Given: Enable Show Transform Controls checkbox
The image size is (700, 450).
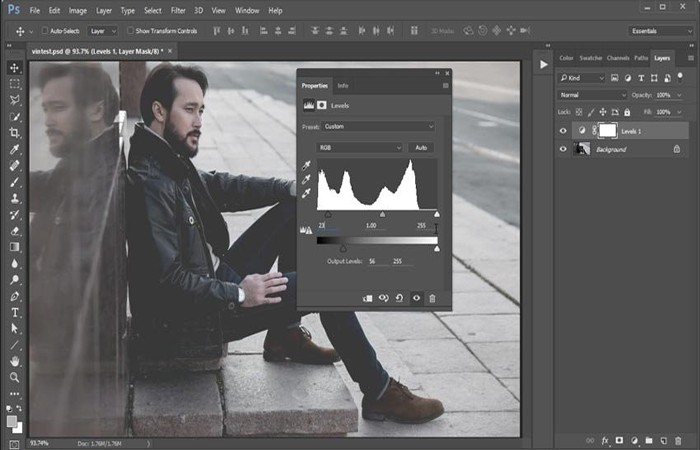Looking at the screenshot, I should click(130, 30).
